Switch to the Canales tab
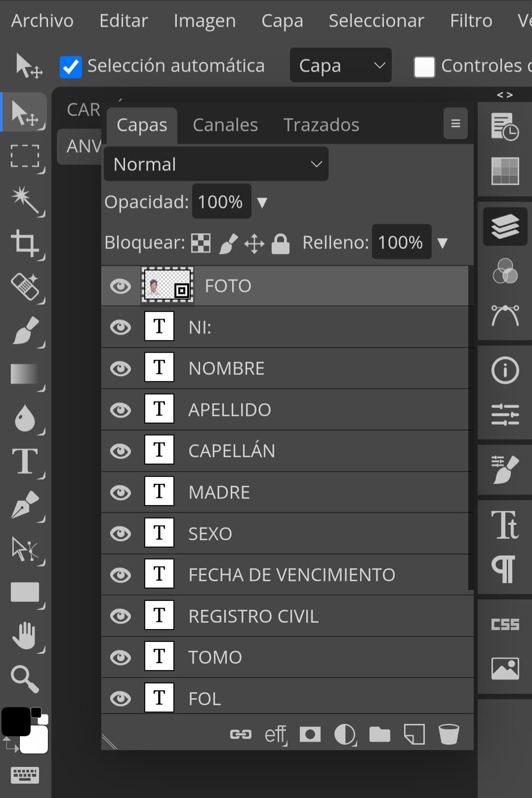 pyautogui.click(x=225, y=125)
